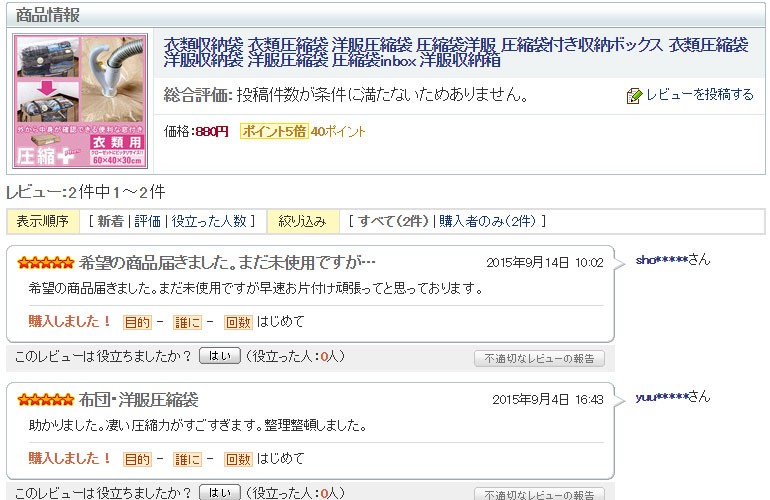Click the pencil icon beside レビューを投稿する

click(633, 96)
